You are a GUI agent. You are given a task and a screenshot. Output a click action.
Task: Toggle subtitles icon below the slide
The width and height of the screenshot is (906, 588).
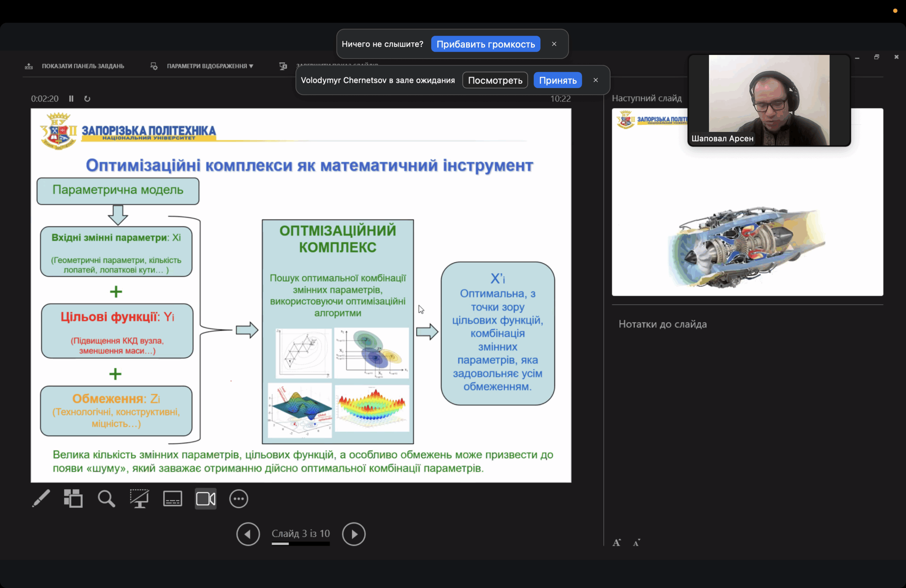pyautogui.click(x=172, y=498)
